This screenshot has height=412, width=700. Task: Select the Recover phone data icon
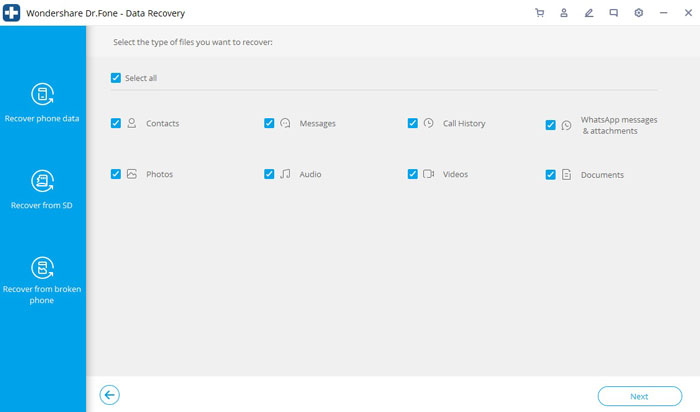42,94
